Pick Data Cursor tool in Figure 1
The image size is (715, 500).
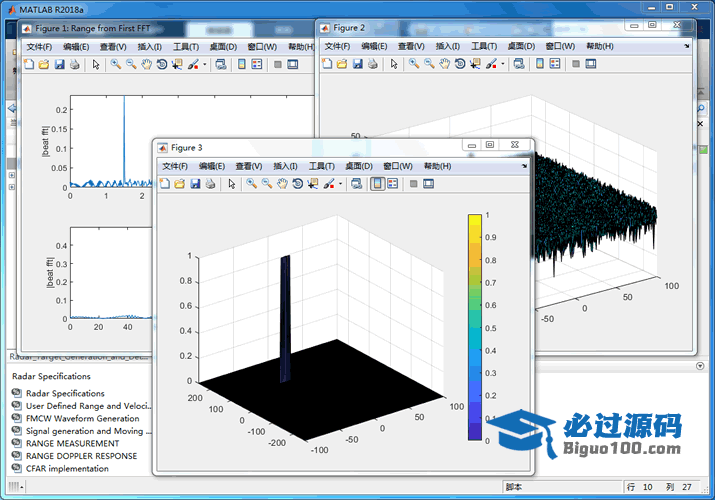coord(177,64)
